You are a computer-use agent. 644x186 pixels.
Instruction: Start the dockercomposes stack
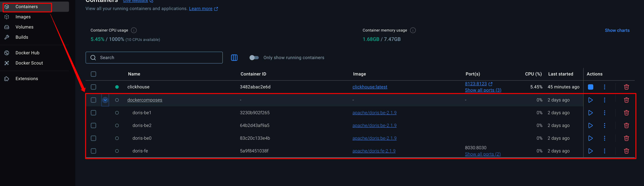pyautogui.click(x=590, y=100)
